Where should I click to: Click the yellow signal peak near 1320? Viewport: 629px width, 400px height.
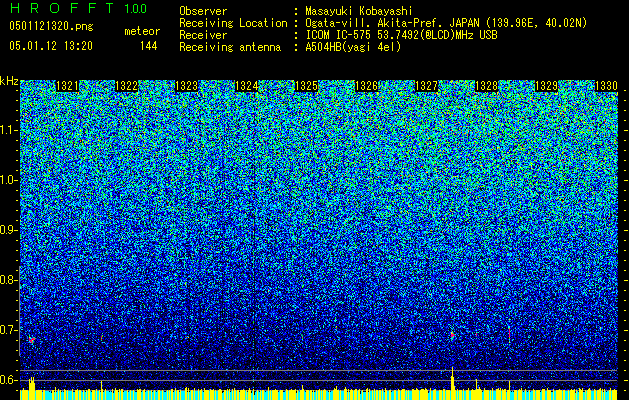[32, 384]
